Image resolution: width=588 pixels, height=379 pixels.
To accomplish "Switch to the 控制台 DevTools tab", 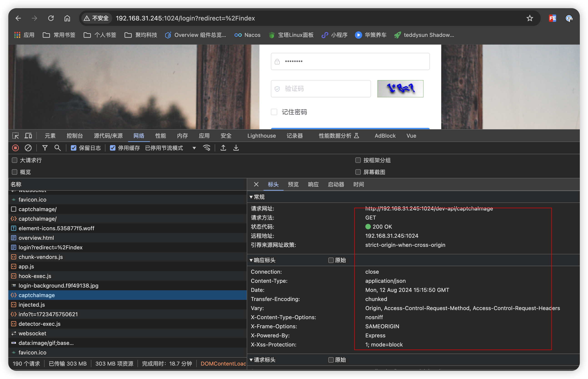I will pyautogui.click(x=75, y=136).
